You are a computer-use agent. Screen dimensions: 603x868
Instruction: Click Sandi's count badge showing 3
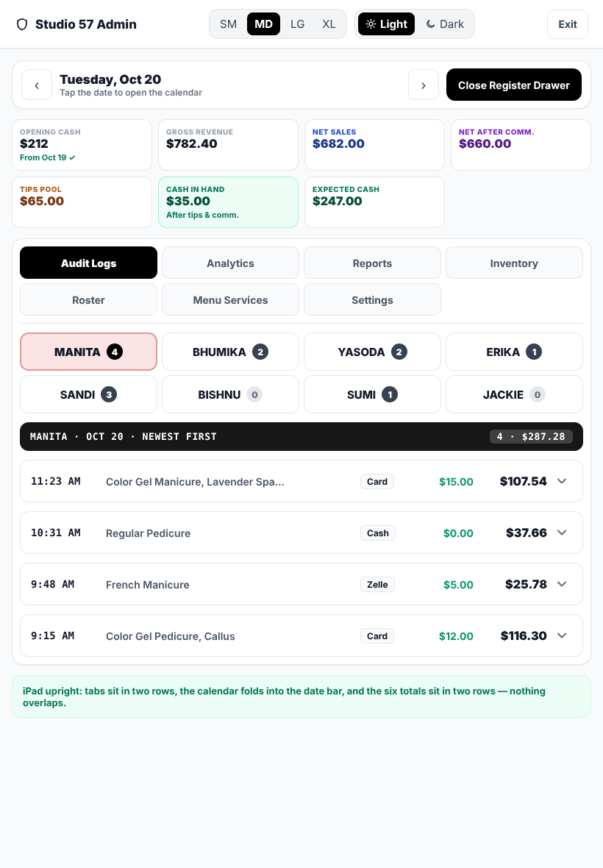109,395
